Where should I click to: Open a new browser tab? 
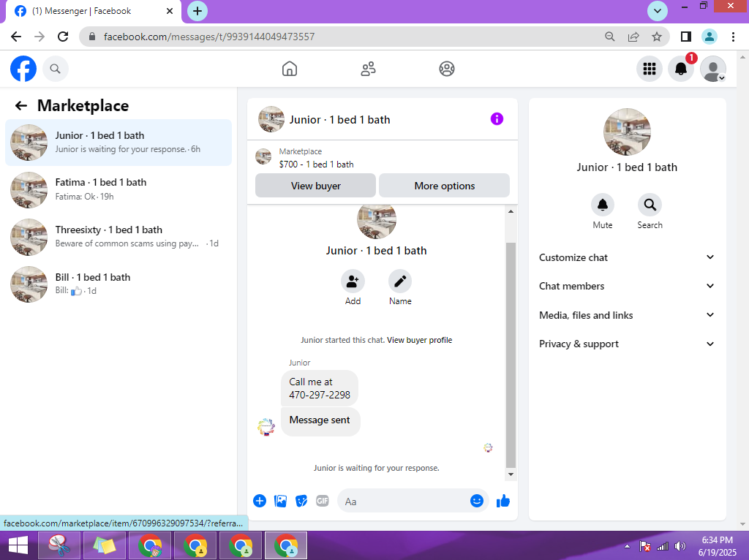[x=197, y=11]
